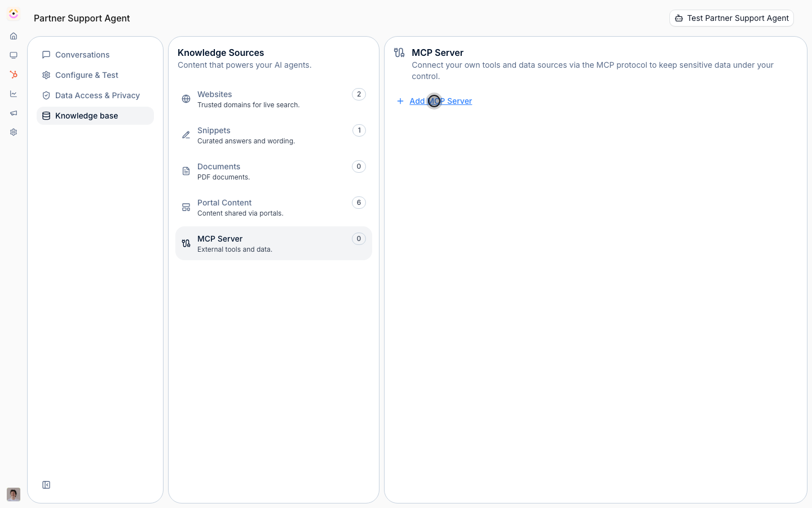
Task: Open the Home icon in left rail
Action: tap(14, 36)
